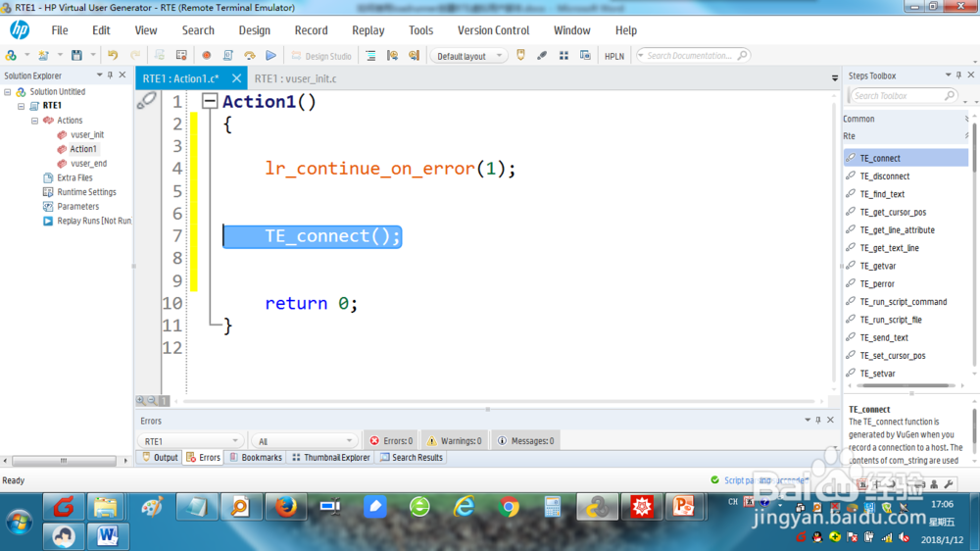
Task: Click the Add New Script toolbar icon
Action: 43,56
